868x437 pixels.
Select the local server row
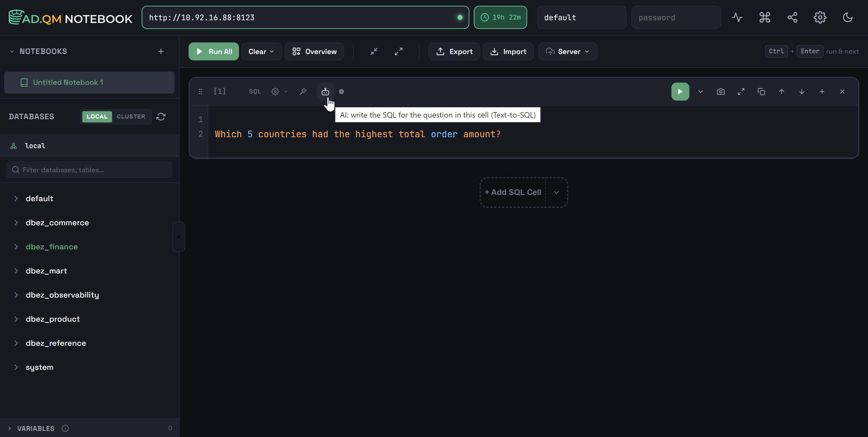point(89,146)
